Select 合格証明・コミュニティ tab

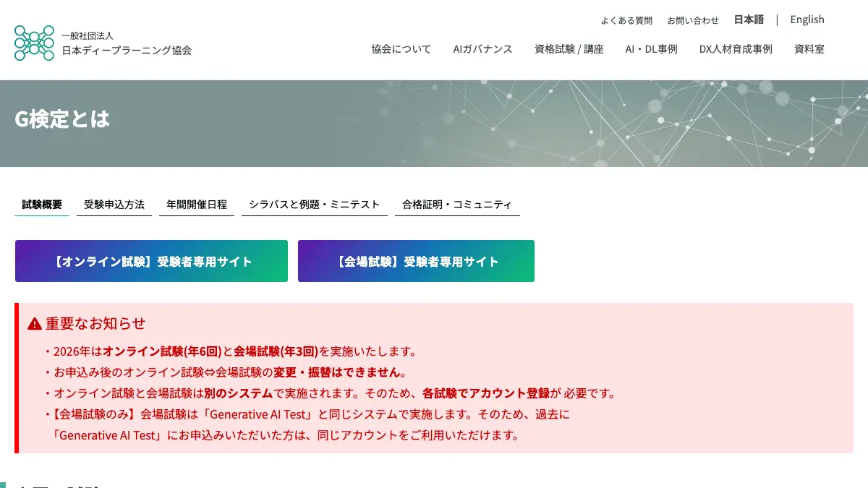pyautogui.click(x=457, y=205)
